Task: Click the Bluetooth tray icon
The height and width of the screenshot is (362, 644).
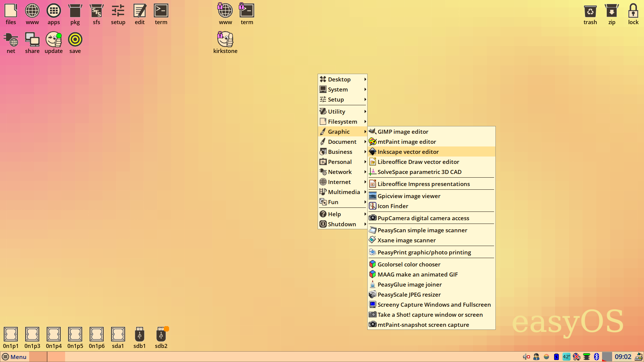Action: [596, 357]
